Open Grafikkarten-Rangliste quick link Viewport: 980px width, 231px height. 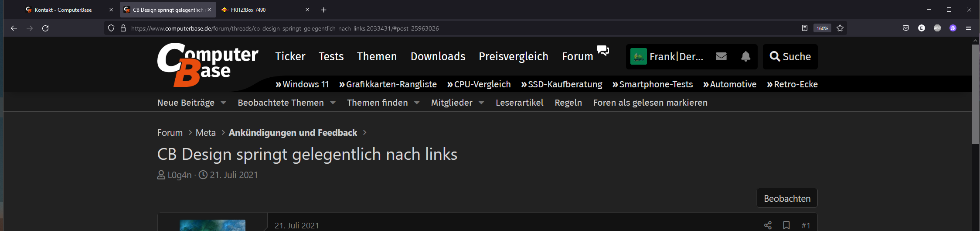pyautogui.click(x=388, y=84)
